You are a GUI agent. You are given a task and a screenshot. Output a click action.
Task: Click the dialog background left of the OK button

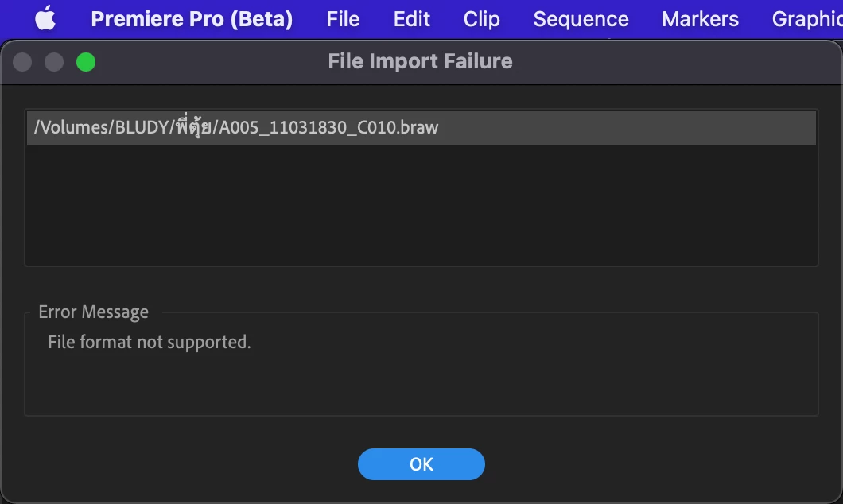[x=188, y=464]
